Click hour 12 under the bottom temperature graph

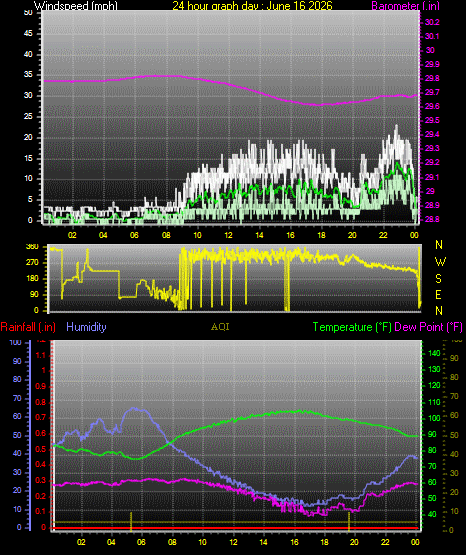click(233, 542)
